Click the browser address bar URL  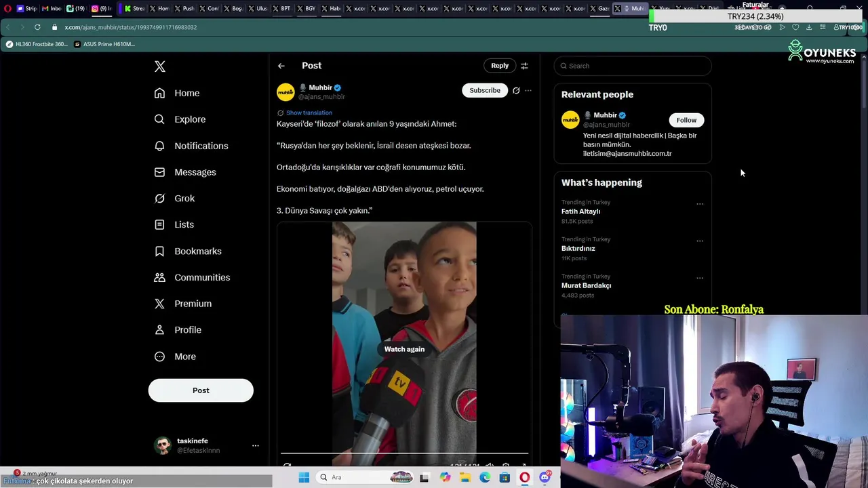point(131,27)
